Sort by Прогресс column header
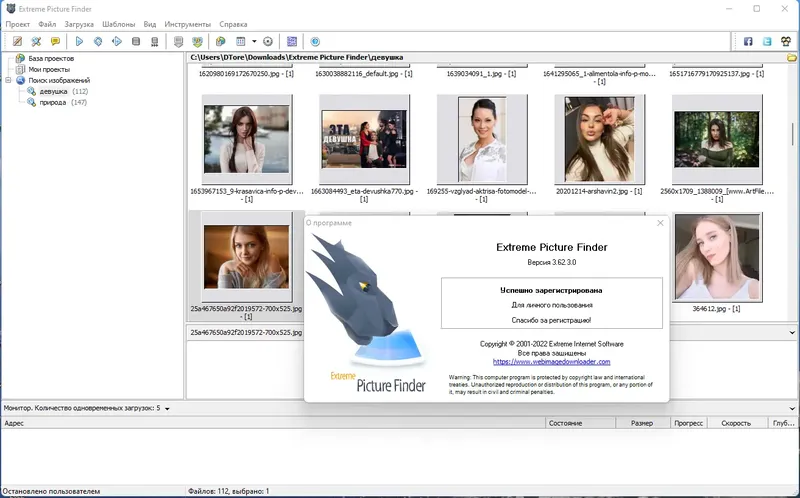 (x=688, y=423)
